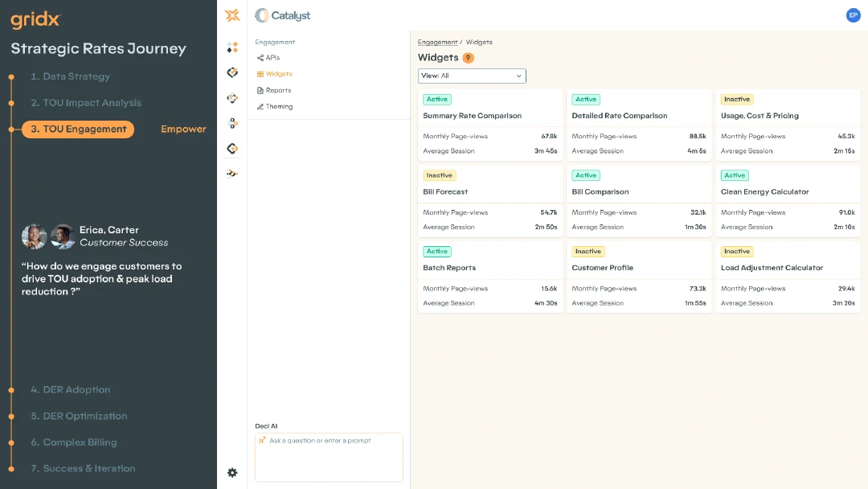Go to step 2. TOU Impact Analysis
The height and width of the screenshot is (489, 868).
coord(86,103)
